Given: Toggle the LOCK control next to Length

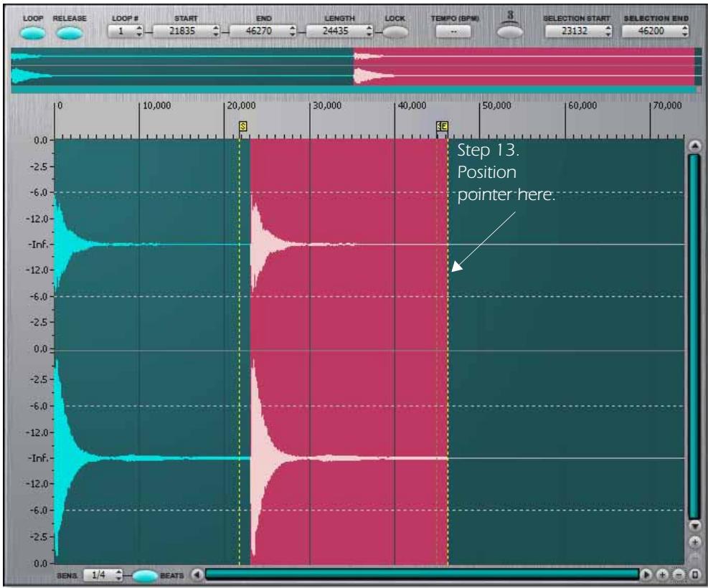Looking at the screenshot, I should click(x=395, y=31).
